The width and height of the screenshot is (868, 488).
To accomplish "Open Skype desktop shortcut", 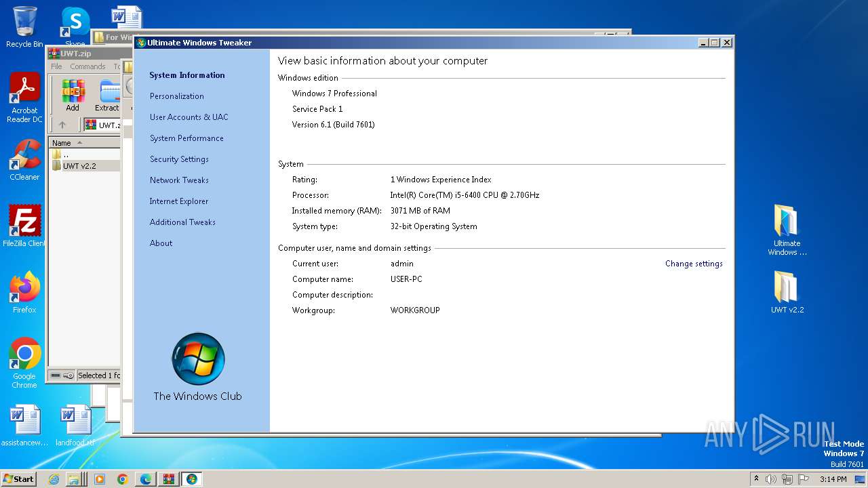I will click(75, 24).
